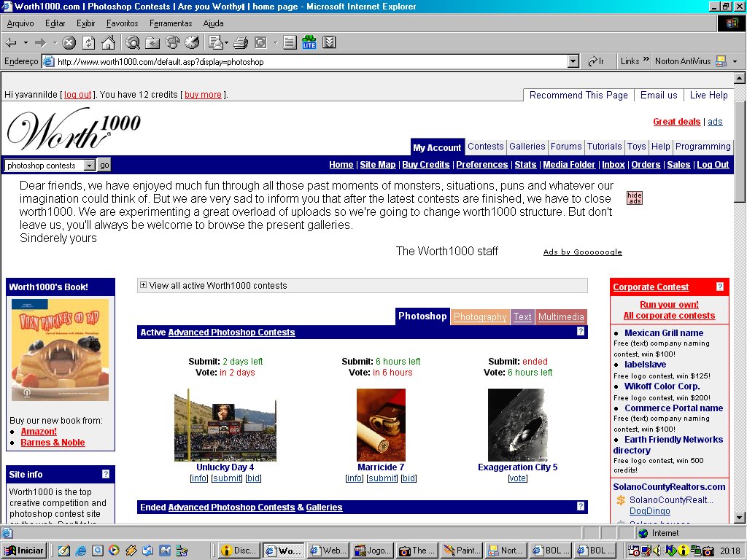Click the When Pancakes Go Bad book cover

click(60, 350)
